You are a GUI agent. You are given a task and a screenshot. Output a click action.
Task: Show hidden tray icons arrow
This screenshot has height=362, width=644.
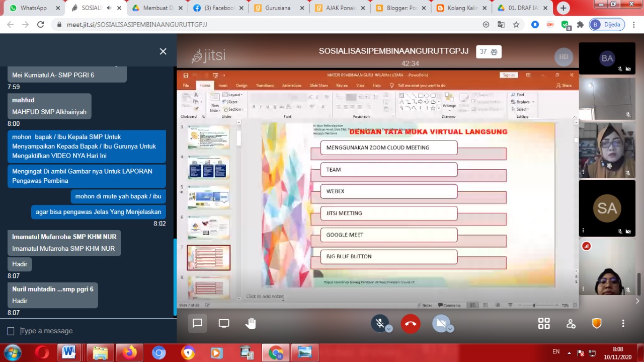click(569, 352)
